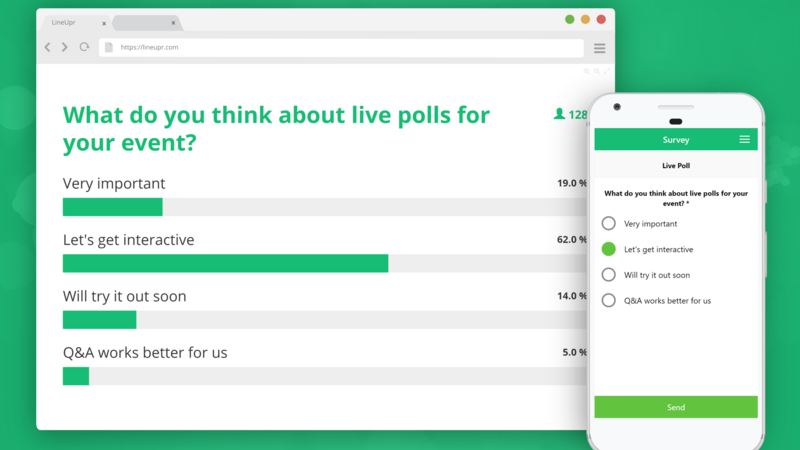Switch to the second empty browser tab

[x=146, y=22]
